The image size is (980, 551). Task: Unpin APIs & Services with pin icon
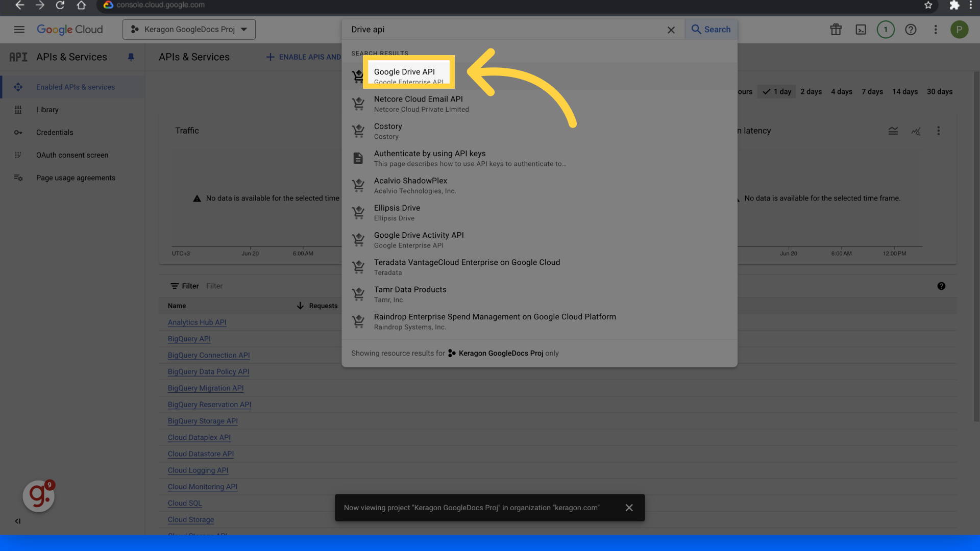[131, 57]
